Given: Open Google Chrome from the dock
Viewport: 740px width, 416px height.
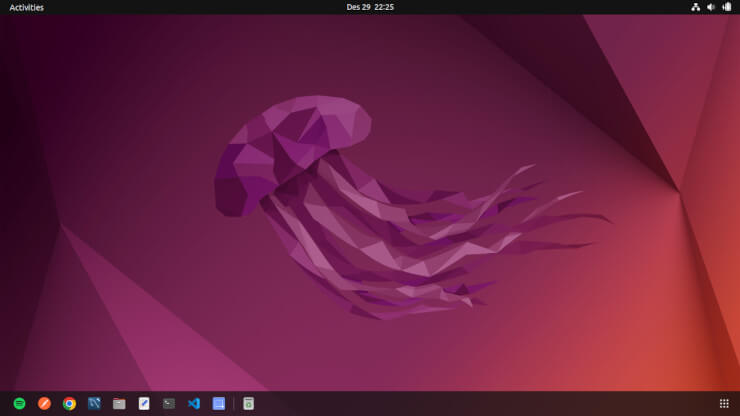Looking at the screenshot, I should coord(69,403).
